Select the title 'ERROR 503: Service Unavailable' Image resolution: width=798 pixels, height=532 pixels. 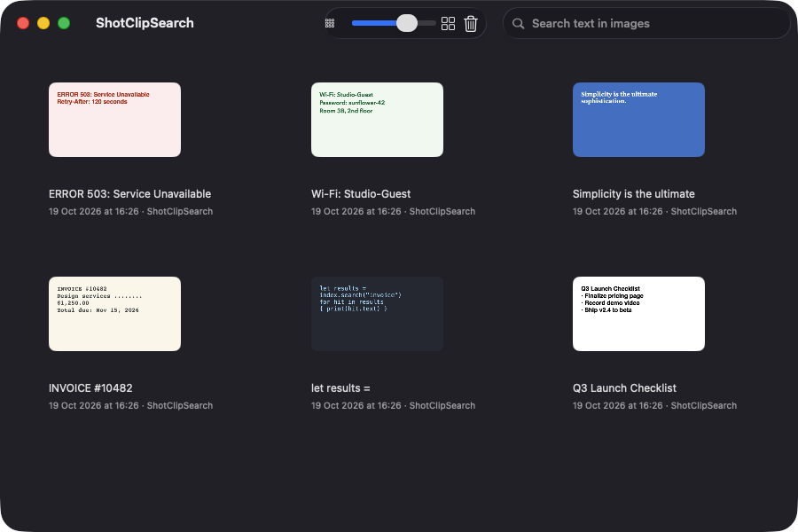129,194
